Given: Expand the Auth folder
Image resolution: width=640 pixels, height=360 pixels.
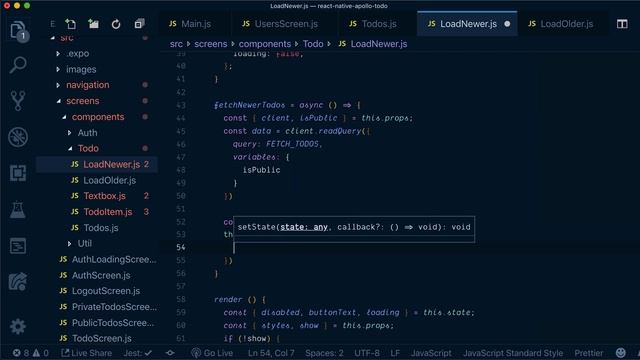Looking at the screenshot, I should click(87, 133).
